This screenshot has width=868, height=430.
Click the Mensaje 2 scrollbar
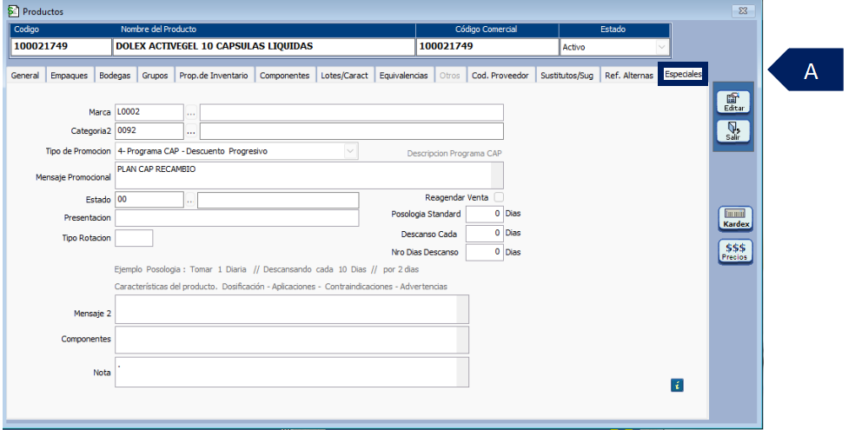point(463,308)
